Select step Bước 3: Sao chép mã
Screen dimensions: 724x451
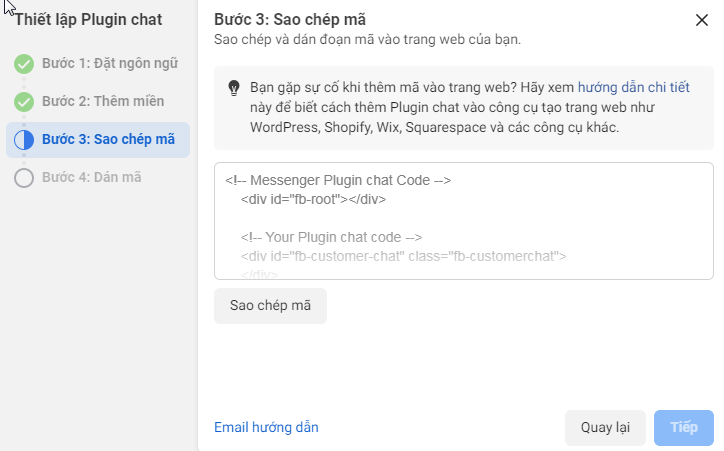coord(98,139)
